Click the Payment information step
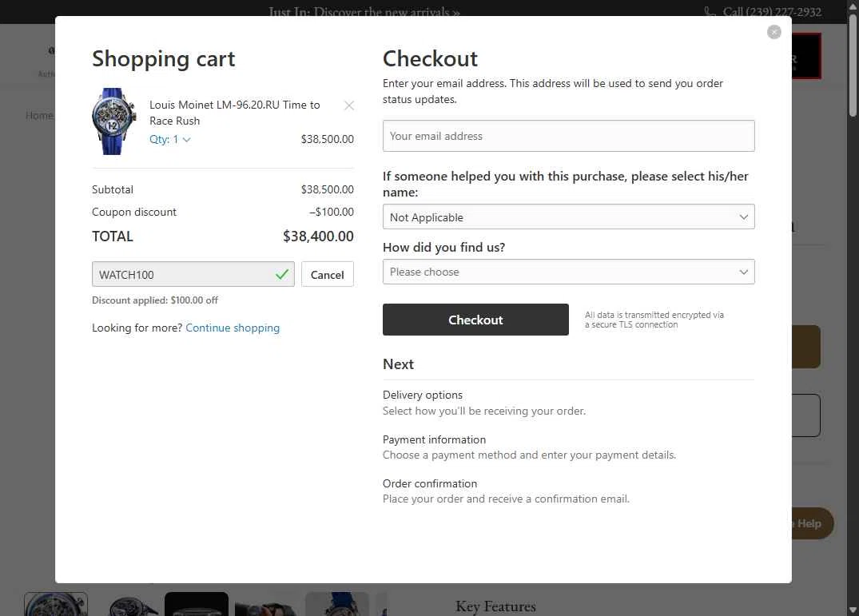 click(434, 439)
